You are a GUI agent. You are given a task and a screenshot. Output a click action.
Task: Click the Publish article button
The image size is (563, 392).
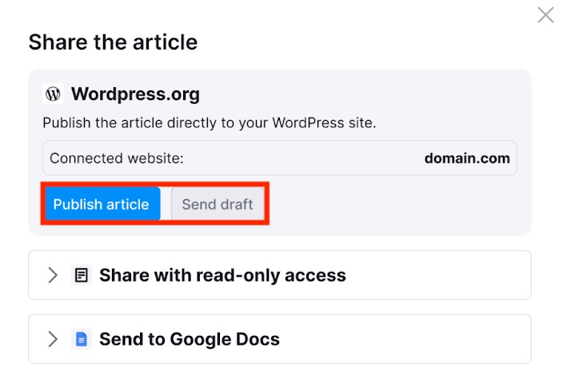click(102, 204)
